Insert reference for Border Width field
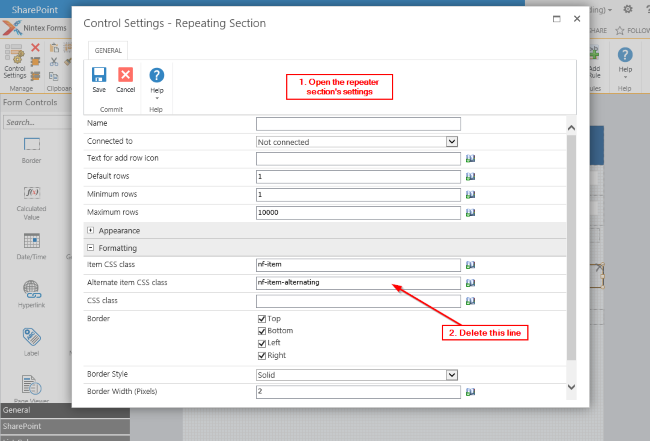The width and height of the screenshot is (650, 441). coord(470,392)
